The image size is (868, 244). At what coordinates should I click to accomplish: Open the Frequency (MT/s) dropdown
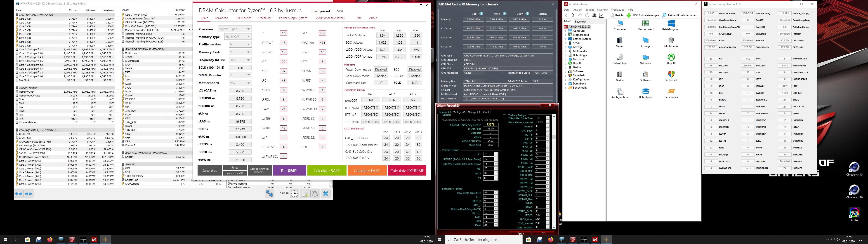(240, 60)
